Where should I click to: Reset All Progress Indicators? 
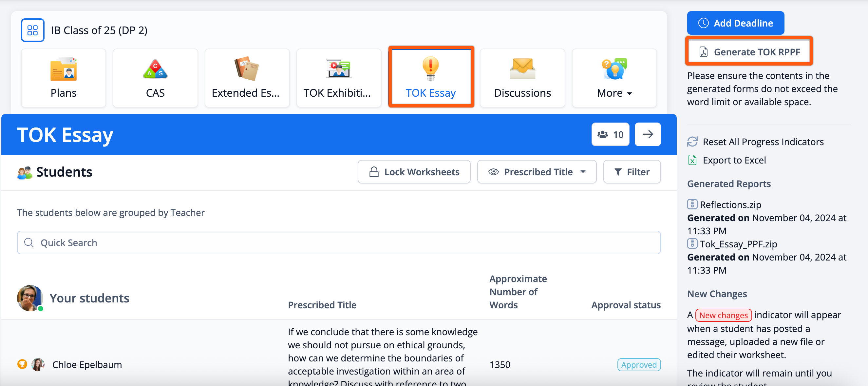tap(763, 142)
